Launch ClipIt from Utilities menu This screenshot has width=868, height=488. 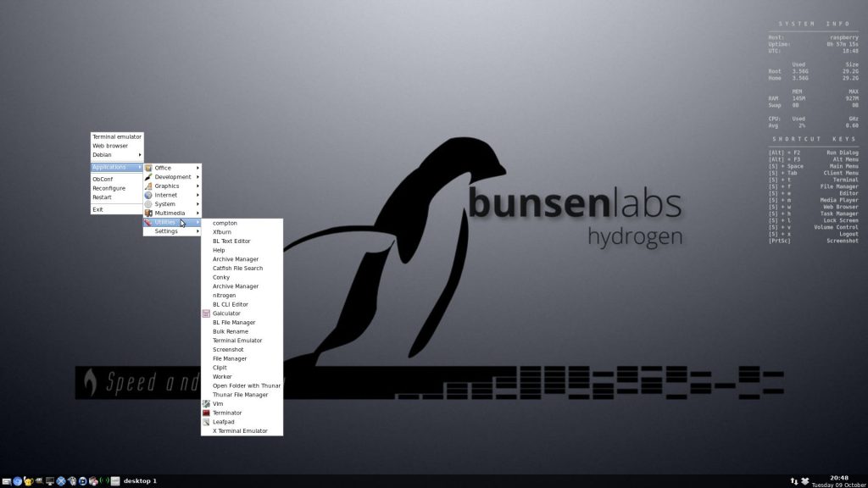pos(242,368)
